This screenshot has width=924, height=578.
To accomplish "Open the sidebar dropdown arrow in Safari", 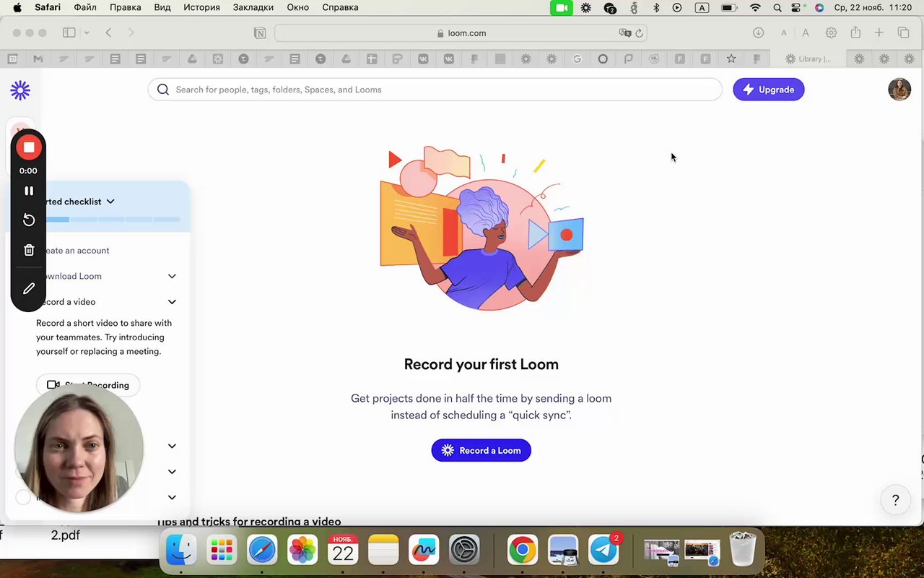I will (x=87, y=33).
